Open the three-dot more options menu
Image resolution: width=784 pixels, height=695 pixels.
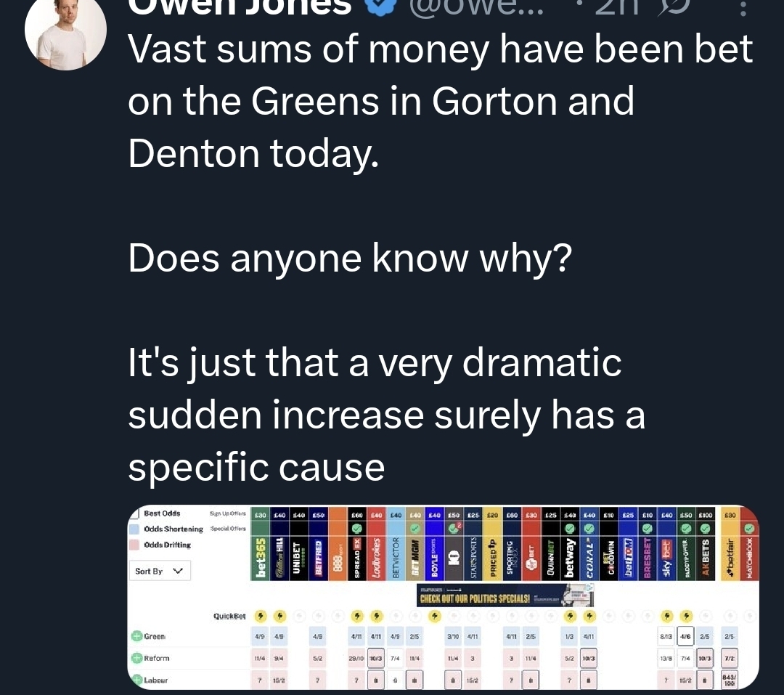743,7
